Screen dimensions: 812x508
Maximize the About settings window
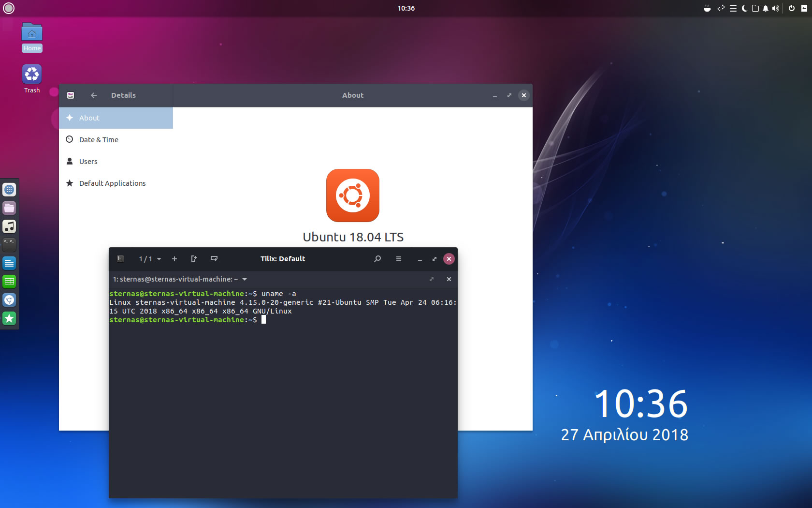point(509,95)
